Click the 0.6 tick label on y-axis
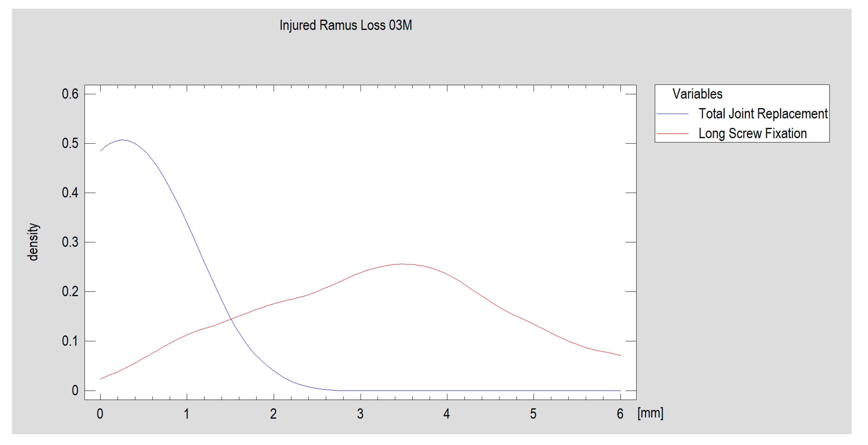The width and height of the screenshot is (868, 445). tap(70, 94)
